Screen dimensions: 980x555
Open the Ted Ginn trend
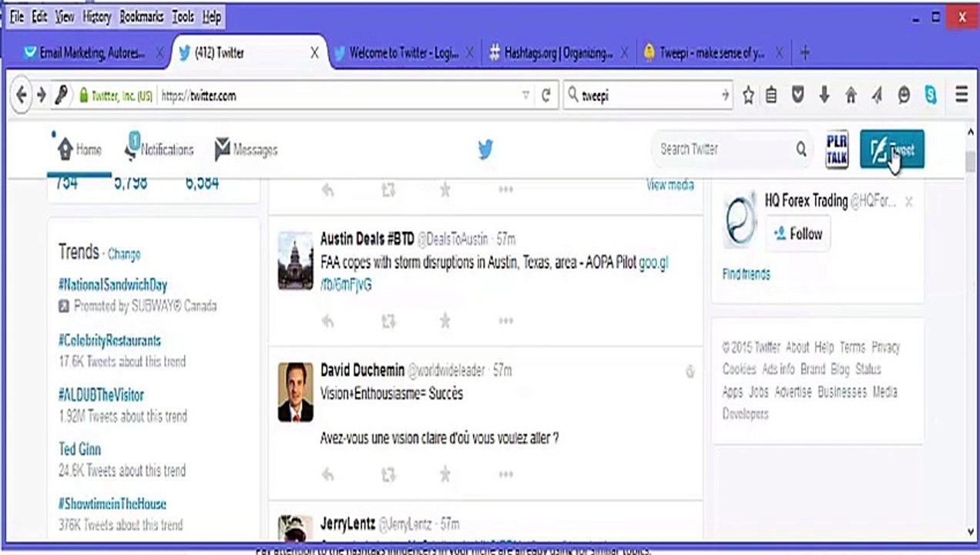(x=79, y=449)
